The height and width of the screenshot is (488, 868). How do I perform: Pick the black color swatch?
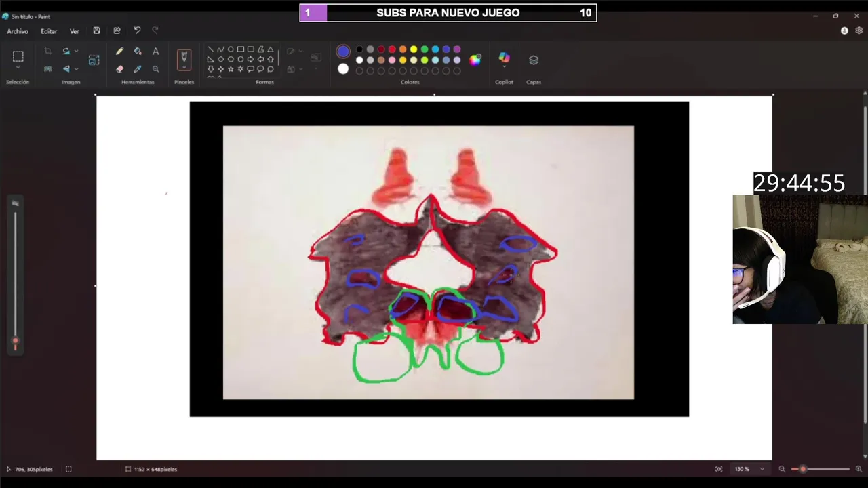[359, 49]
